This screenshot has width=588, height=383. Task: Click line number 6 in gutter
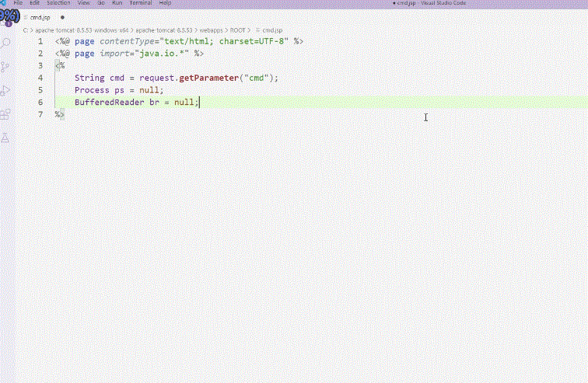[x=40, y=103]
